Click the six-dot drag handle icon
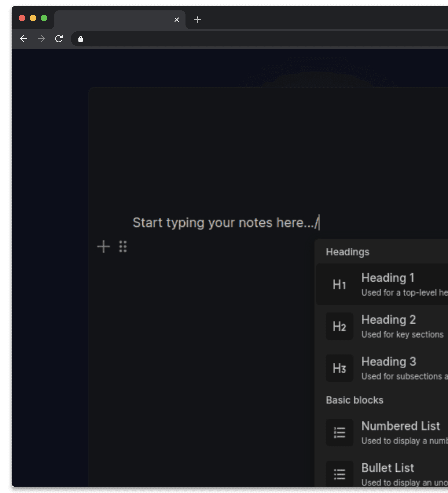This screenshot has height=493, width=448. pyautogui.click(x=123, y=246)
